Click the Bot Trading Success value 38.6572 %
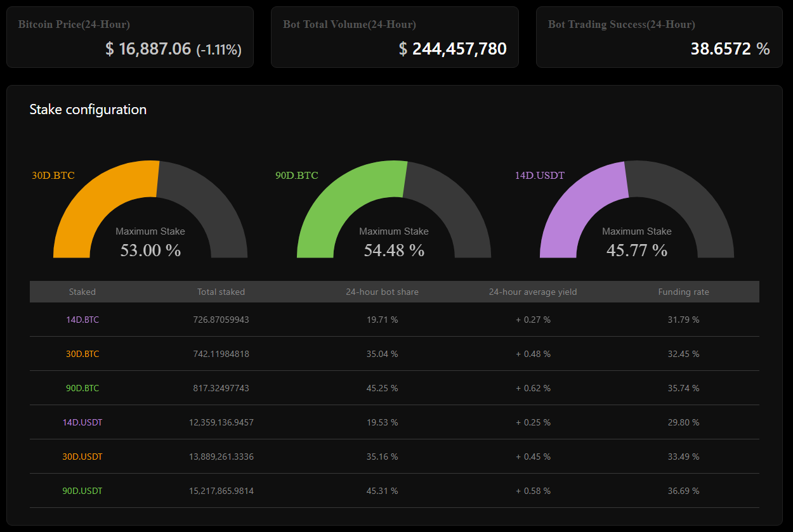The height and width of the screenshot is (532, 793). coord(730,49)
